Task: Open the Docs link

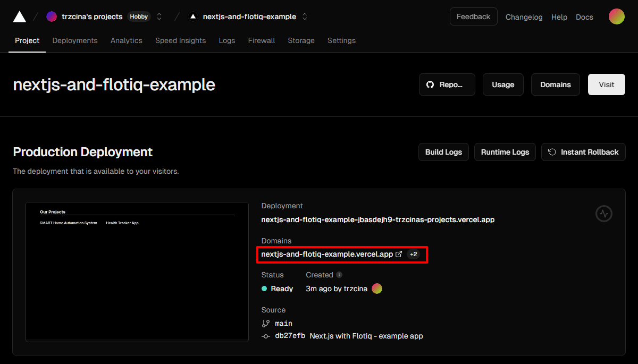Action: pyautogui.click(x=584, y=17)
